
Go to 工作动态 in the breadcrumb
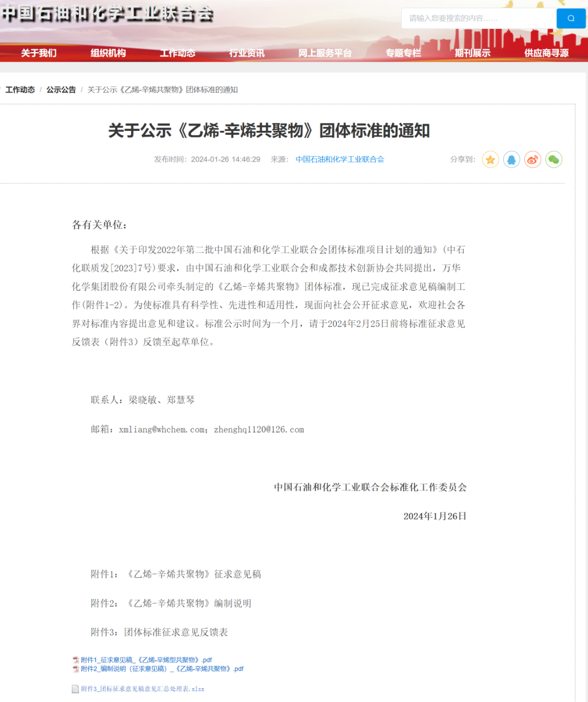(x=20, y=90)
